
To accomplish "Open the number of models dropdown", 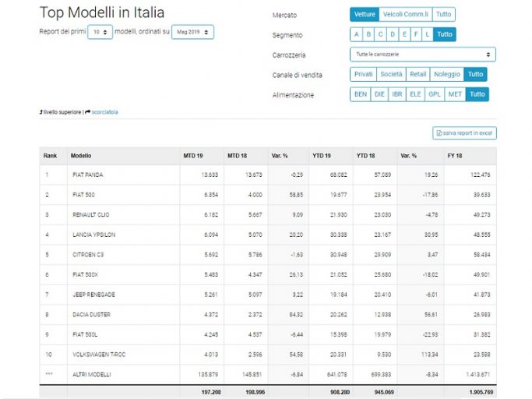I will point(100,32).
